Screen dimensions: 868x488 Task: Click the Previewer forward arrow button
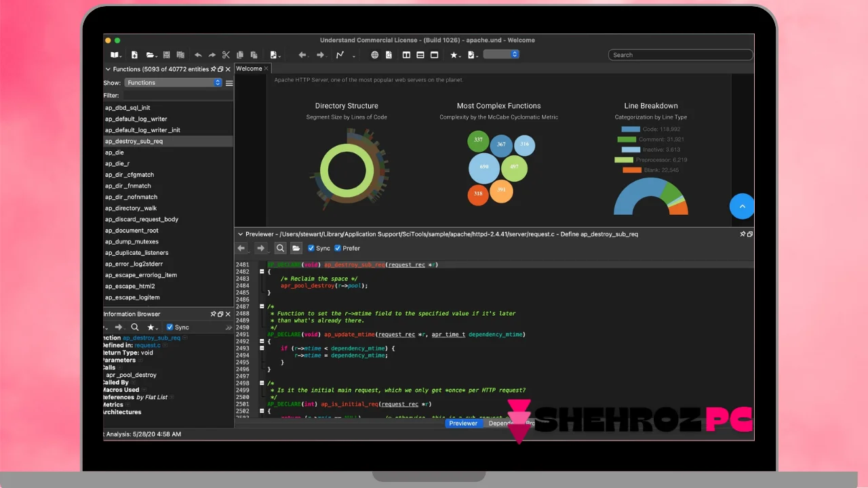point(260,248)
